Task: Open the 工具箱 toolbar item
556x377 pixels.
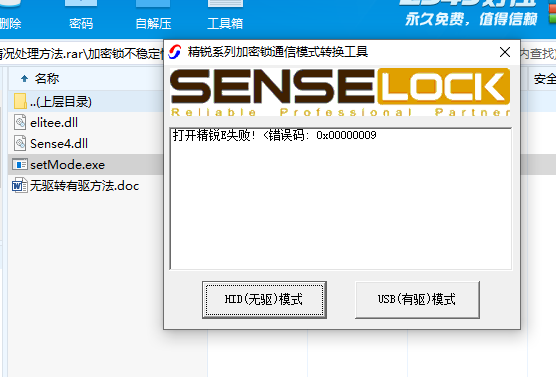Action: tap(225, 15)
